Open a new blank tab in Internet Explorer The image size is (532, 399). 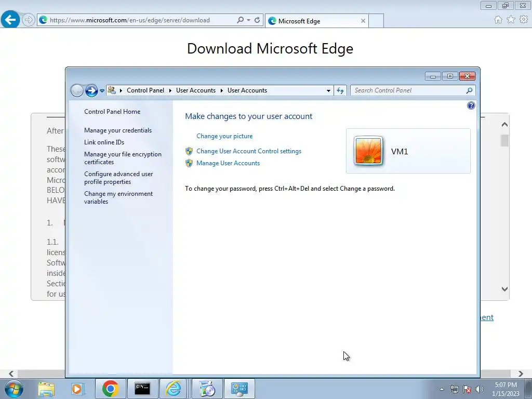[x=376, y=21]
